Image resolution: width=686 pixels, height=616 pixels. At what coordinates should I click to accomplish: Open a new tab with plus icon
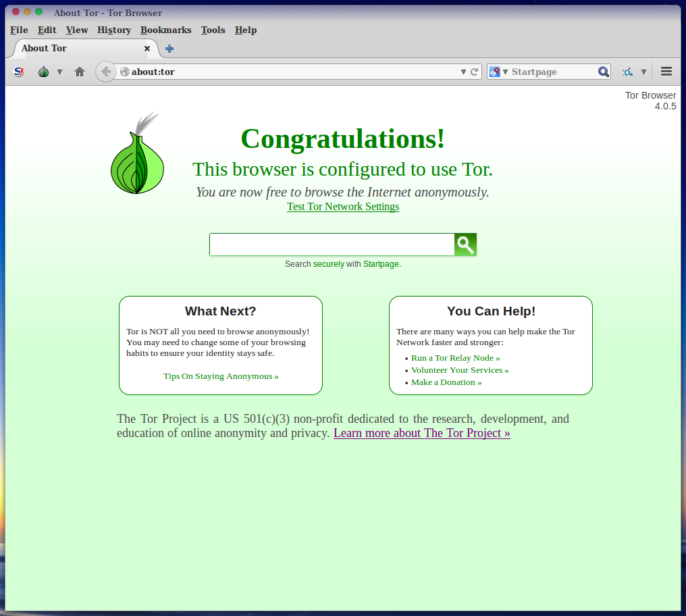coord(169,49)
